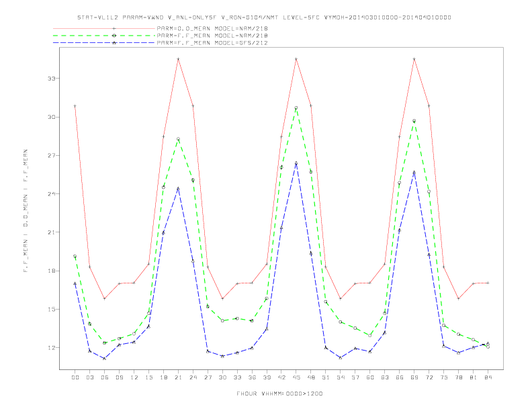Click y-axis tick label 21
This screenshot has width=532, height=411.
click(51, 232)
